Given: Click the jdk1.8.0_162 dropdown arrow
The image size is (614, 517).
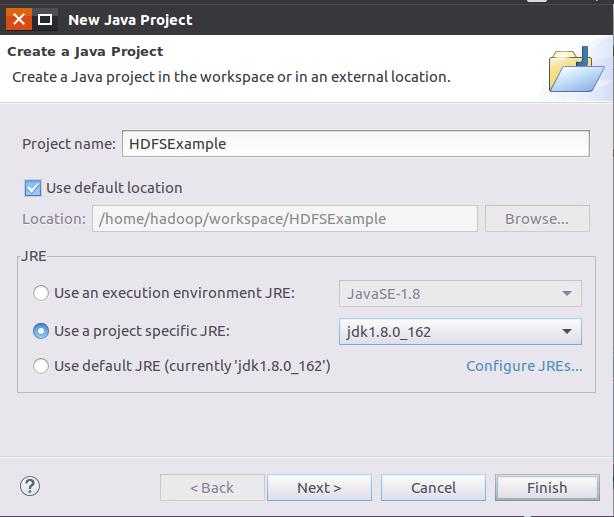Looking at the screenshot, I should (x=567, y=332).
